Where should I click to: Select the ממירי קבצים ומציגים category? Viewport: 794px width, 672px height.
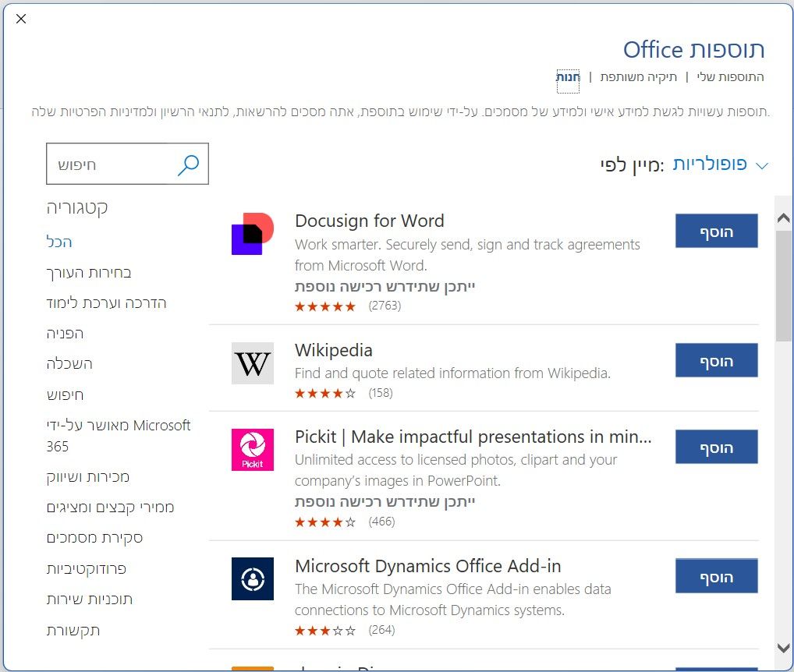(111, 507)
